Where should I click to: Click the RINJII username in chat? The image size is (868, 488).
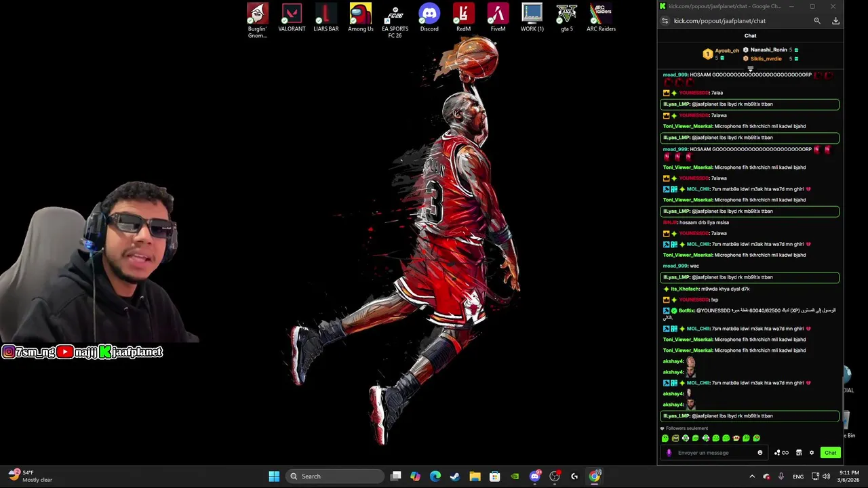670,222
